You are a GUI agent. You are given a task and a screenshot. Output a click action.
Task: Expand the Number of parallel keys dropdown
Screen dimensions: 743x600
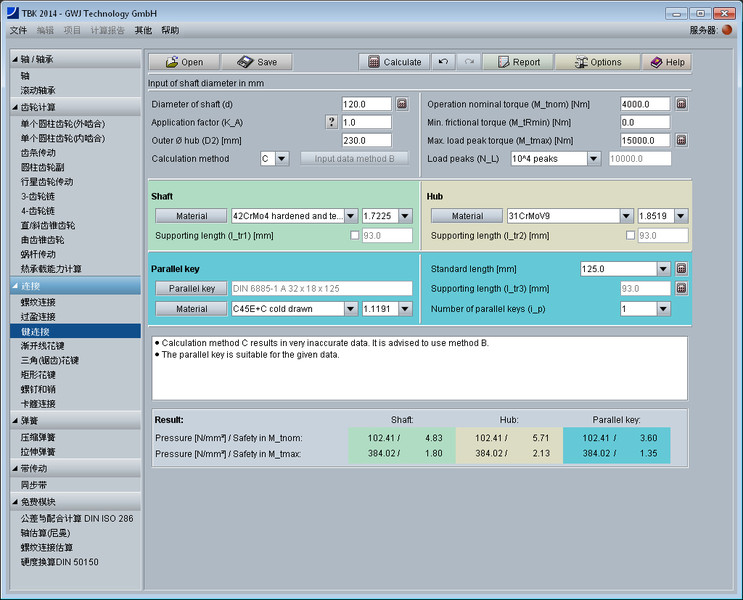click(x=663, y=309)
